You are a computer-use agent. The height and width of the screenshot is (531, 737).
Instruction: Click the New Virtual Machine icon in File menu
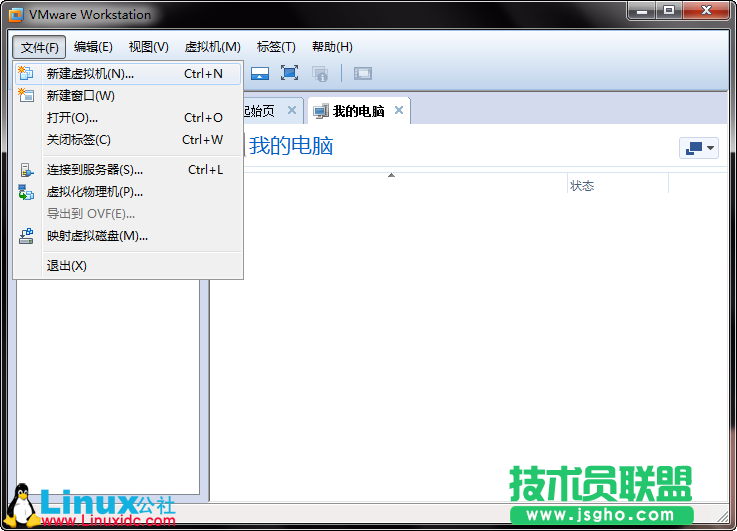26,73
